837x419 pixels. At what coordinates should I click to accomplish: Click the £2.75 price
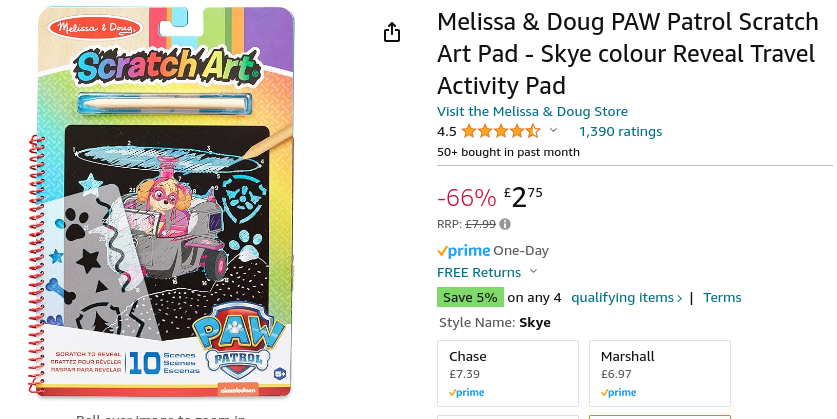pyautogui.click(x=523, y=197)
